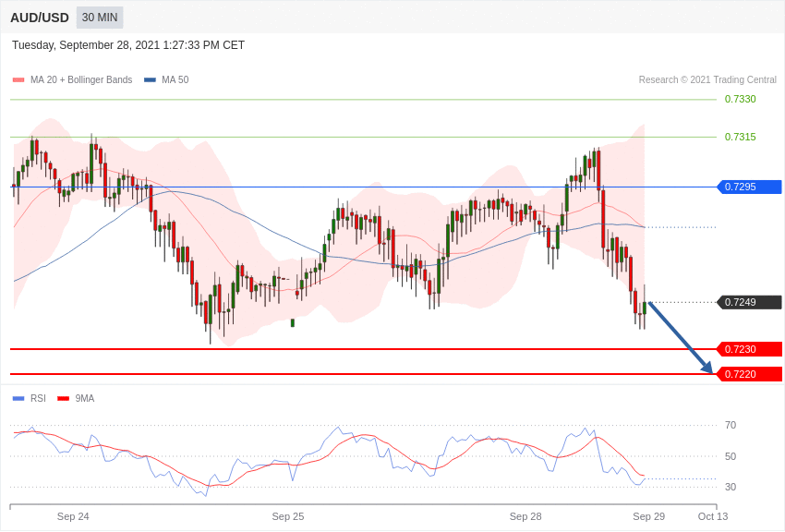Click the red 0.7230 support price tag
This screenshot has width=785, height=532.
coord(750,349)
